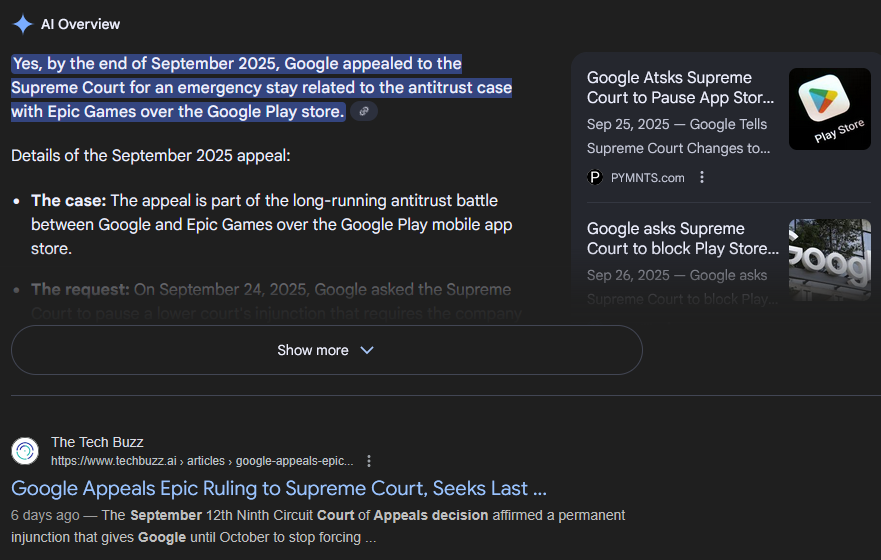Click the Google sign photo thumbnail

click(829, 260)
